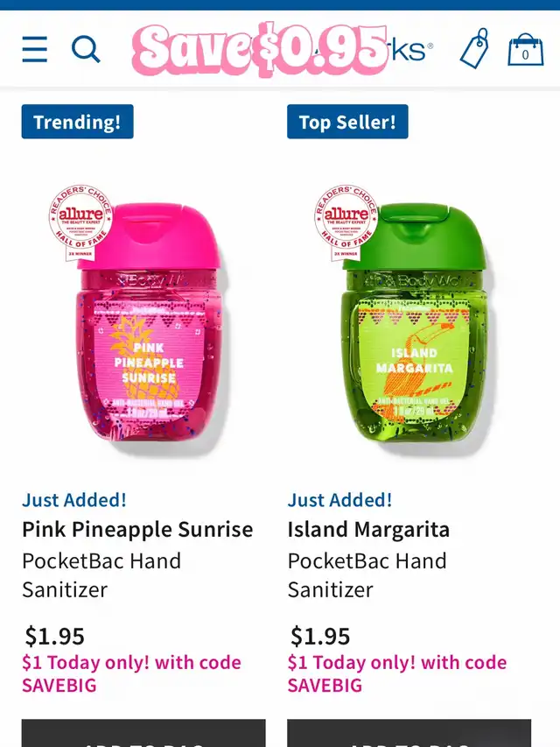Select the Trending! badge
This screenshot has height=747, width=560.
coord(78,122)
